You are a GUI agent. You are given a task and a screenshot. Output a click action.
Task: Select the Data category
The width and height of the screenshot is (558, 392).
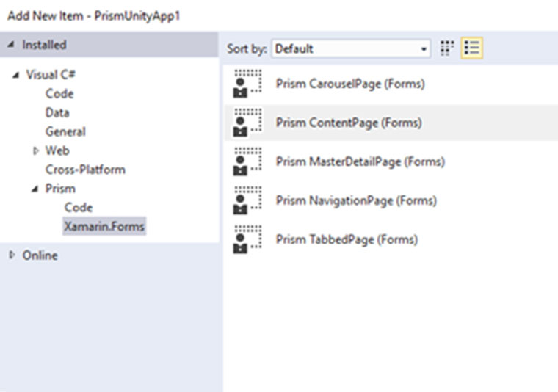(x=57, y=113)
